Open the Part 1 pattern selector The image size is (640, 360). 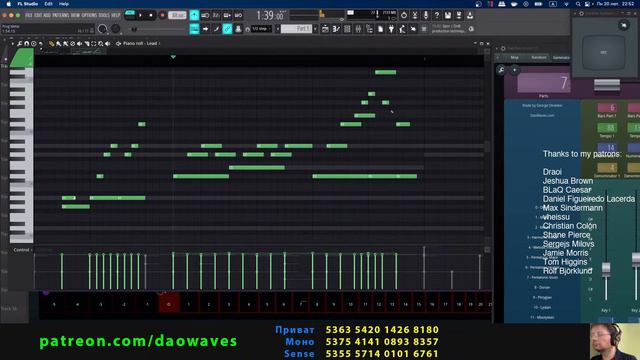(297, 29)
